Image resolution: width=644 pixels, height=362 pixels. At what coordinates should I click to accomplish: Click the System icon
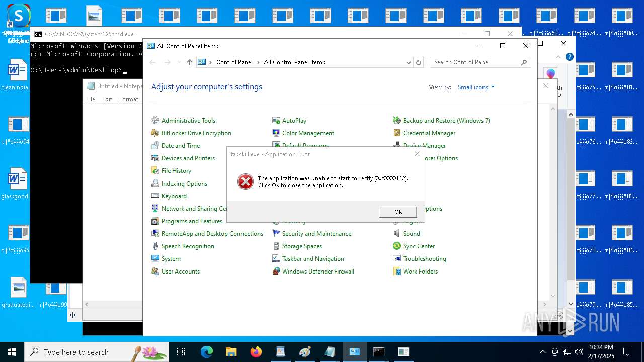point(155,259)
